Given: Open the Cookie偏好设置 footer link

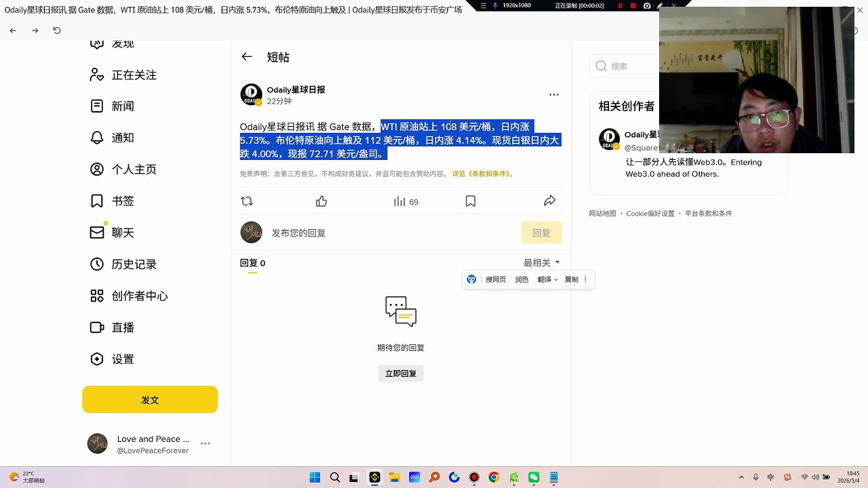Looking at the screenshot, I should coord(650,213).
